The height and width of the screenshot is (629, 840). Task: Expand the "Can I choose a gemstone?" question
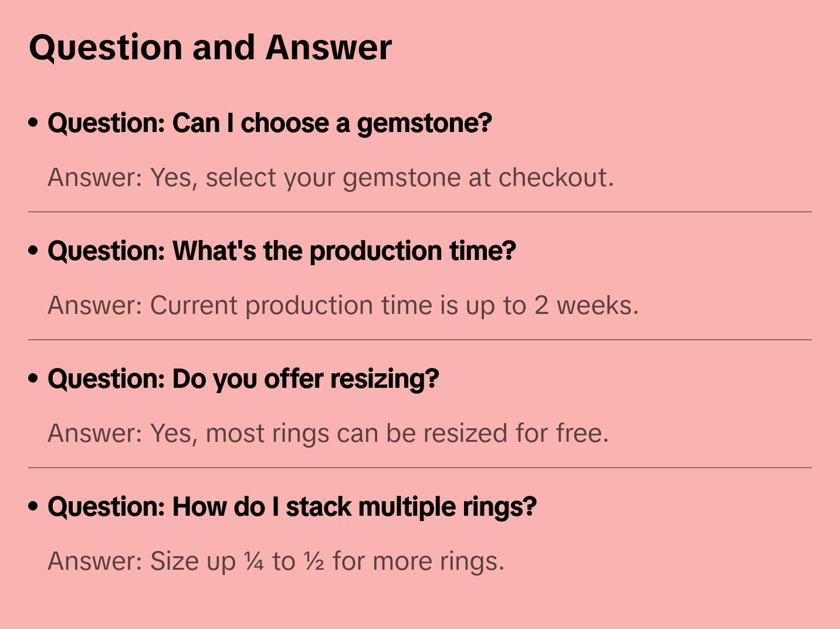pyautogui.click(x=270, y=123)
